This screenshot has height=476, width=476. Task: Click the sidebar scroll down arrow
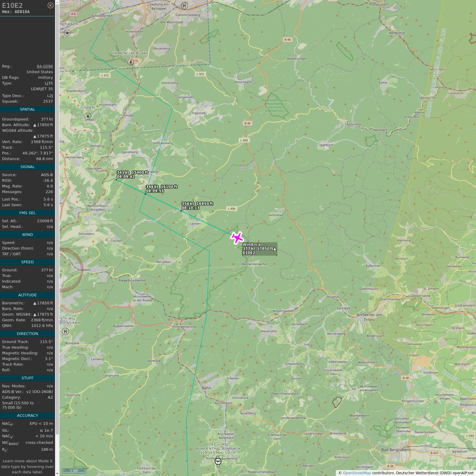pyautogui.click(x=57, y=474)
